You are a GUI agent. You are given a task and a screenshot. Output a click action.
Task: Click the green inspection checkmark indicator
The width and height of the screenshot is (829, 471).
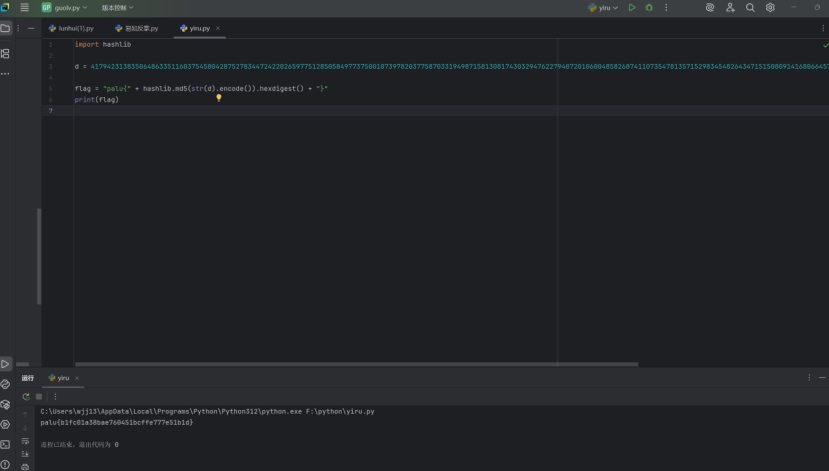(x=825, y=45)
